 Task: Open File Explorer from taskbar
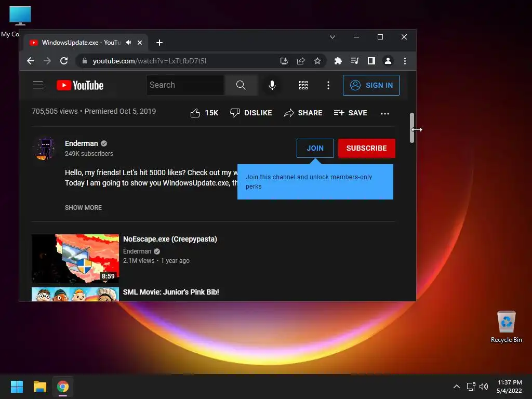tap(39, 387)
